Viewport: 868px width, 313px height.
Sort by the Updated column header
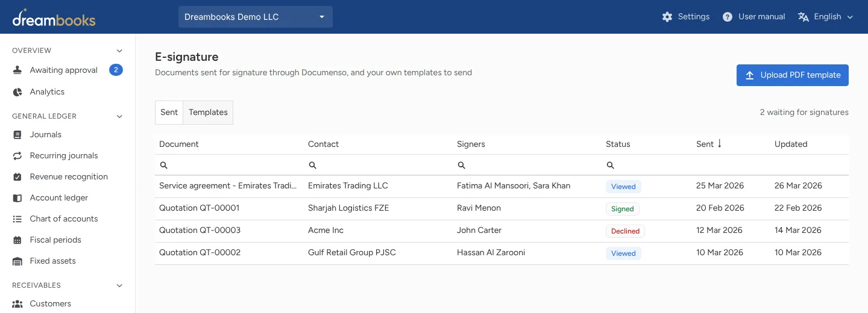[x=791, y=144]
